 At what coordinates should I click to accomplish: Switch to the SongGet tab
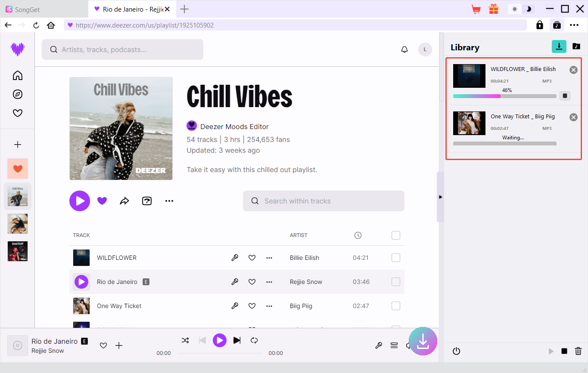click(x=43, y=9)
